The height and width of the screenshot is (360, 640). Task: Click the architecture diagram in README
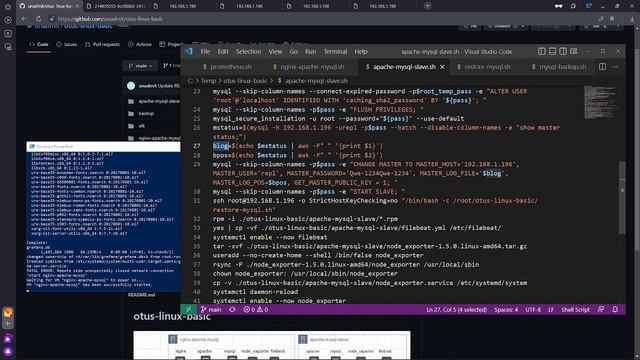click(x=272, y=345)
